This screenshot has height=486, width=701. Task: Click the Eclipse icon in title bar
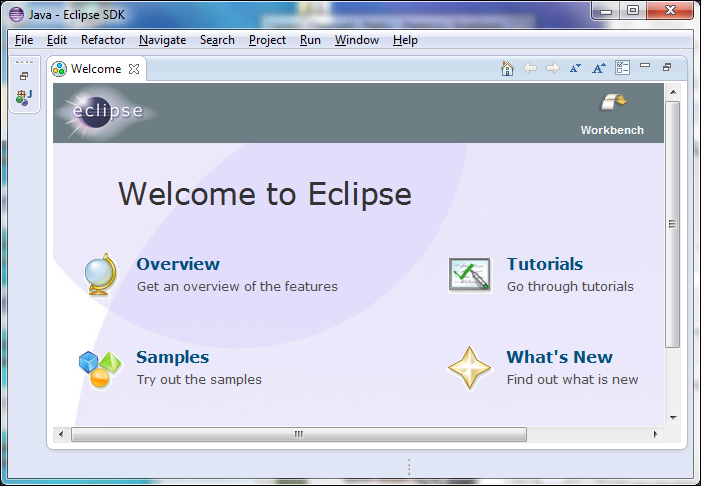click(x=17, y=15)
